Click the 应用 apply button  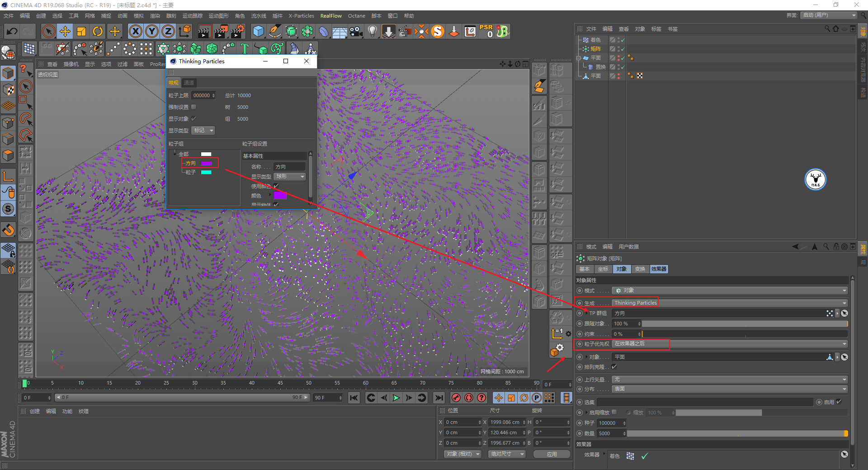[x=552, y=454]
